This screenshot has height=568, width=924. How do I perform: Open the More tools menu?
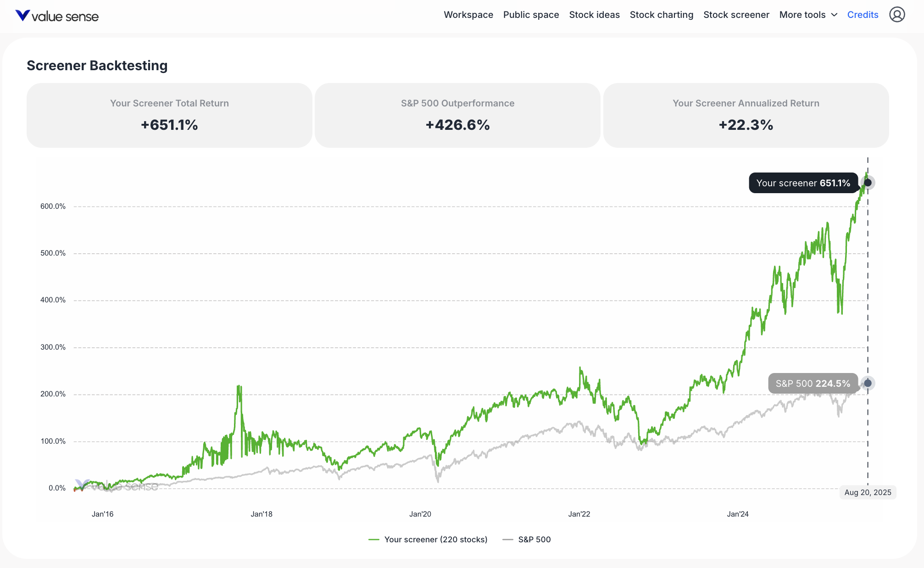(802, 15)
